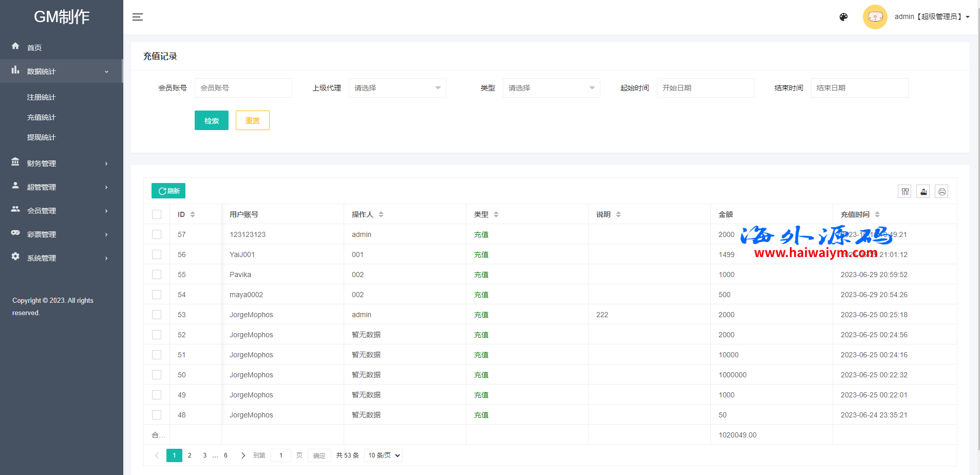This screenshot has height=475, width=980.
Task: Open the 上级代理 dropdown
Action: point(397,88)
